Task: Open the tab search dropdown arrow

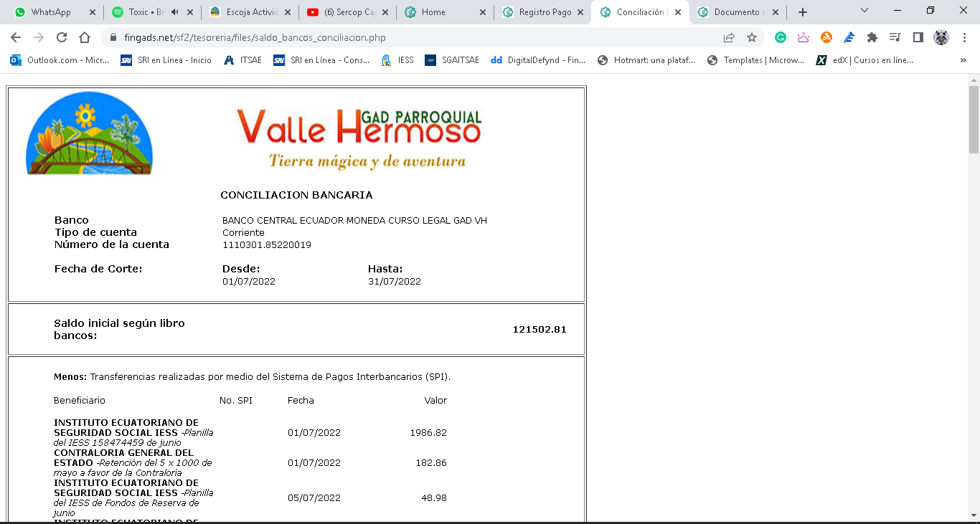Action: 864,11
